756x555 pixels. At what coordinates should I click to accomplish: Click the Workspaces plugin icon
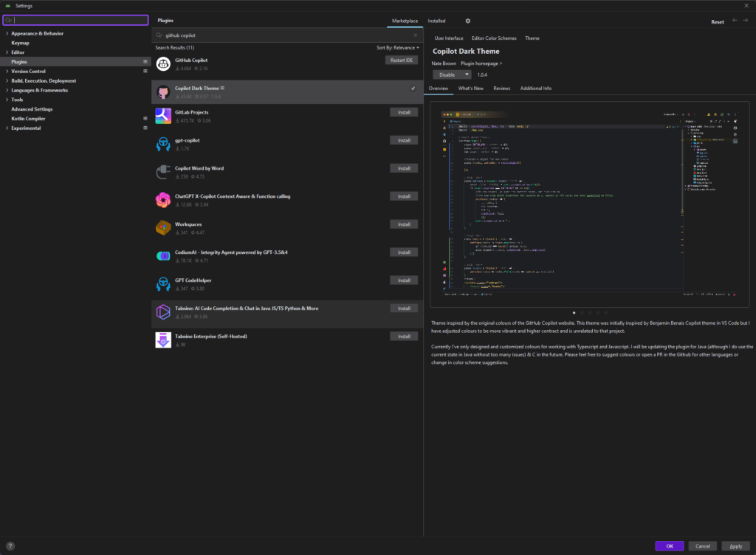coord(164,228)
